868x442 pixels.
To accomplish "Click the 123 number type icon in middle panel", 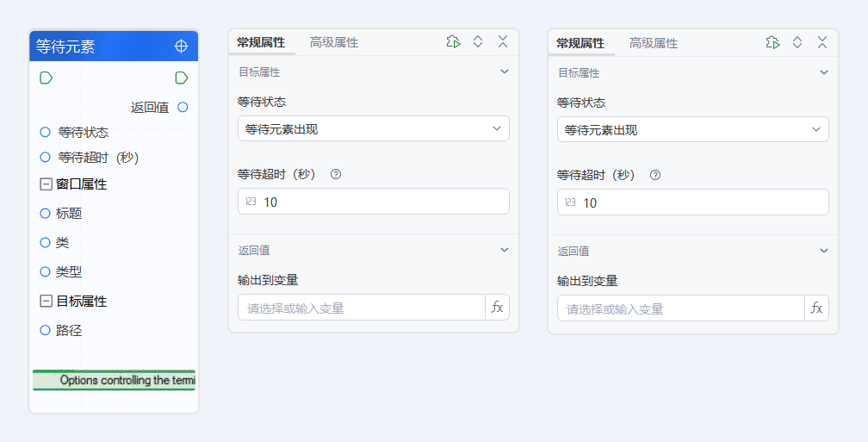I will point(251,202).
